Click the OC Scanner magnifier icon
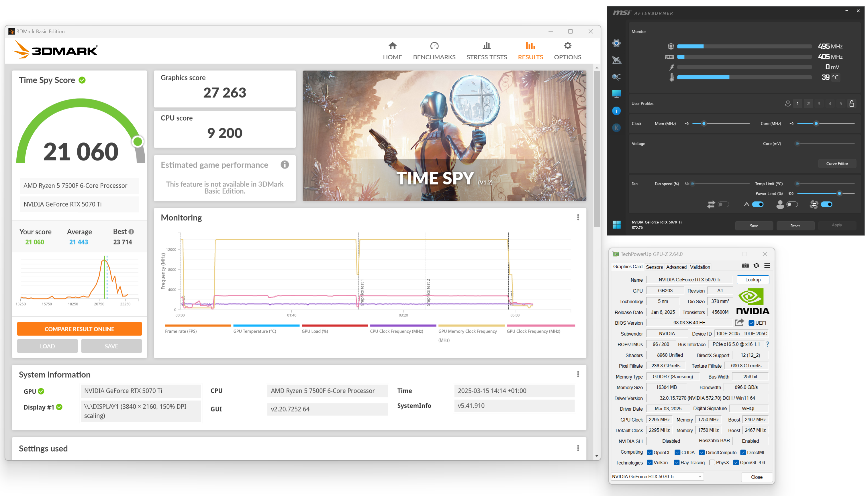Image resolution: width=868 pixels, height=496 pixels. (x=616, y=77)
